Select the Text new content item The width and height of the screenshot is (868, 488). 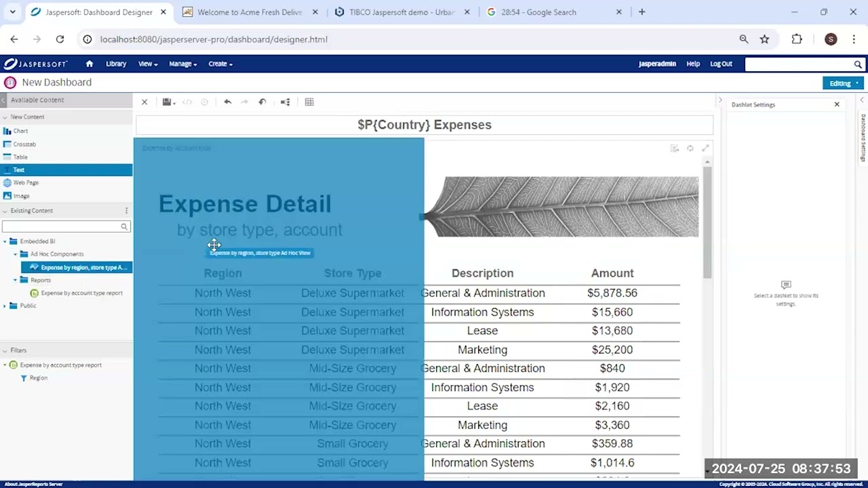[66, 169]
